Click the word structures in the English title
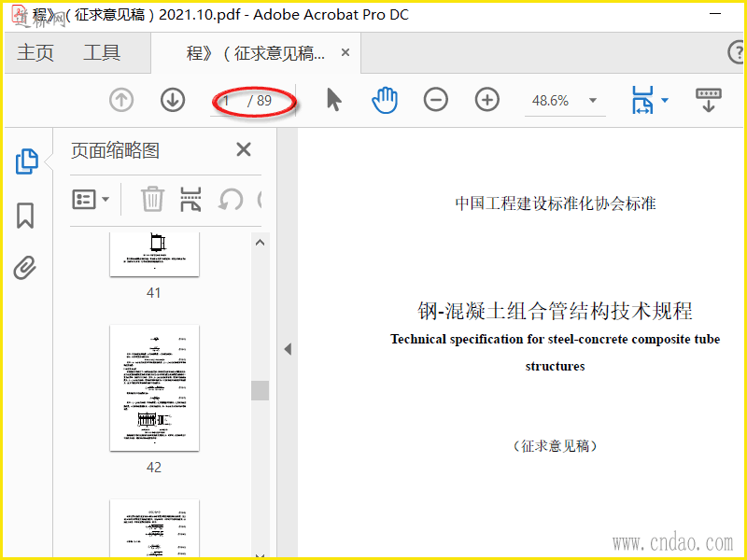Viewport: 747px width, 560px height. coord(555,366)
